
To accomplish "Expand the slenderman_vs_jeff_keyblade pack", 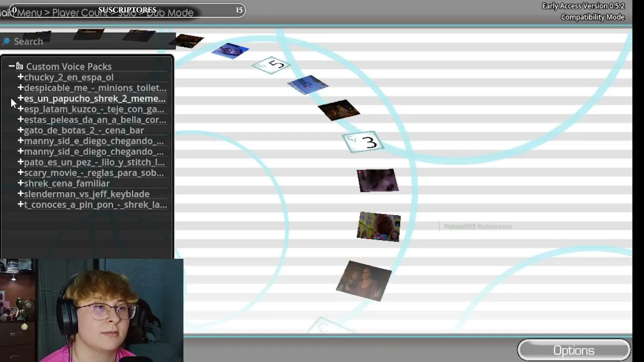I will (21, 194).
